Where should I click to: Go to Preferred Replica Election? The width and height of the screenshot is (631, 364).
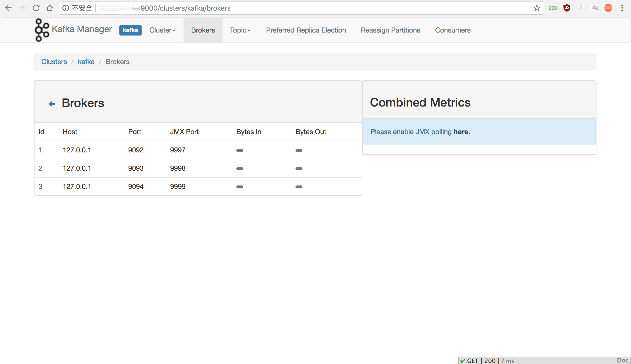tap(306, 30)
